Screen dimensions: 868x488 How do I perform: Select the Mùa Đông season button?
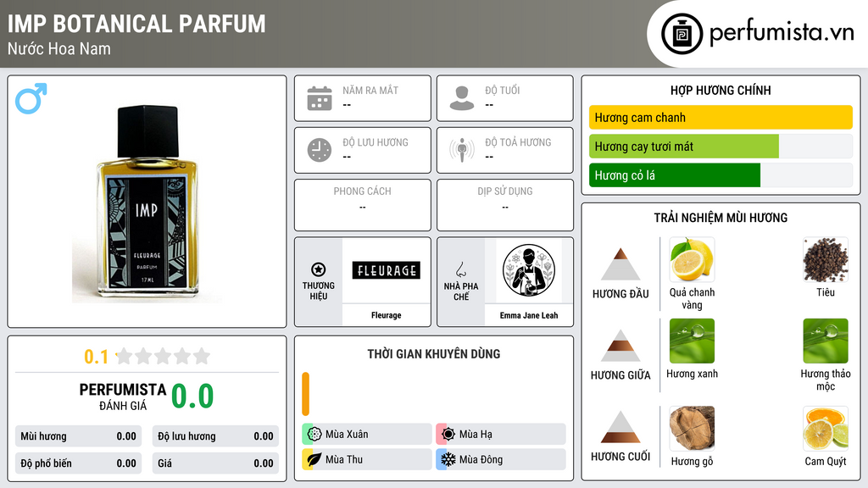(501, 459)
